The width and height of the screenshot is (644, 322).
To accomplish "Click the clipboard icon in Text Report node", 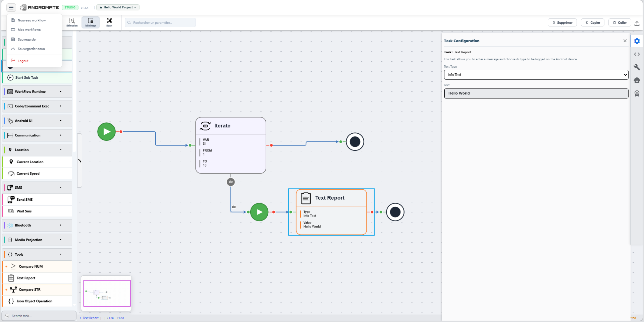I will coord(306,198).
